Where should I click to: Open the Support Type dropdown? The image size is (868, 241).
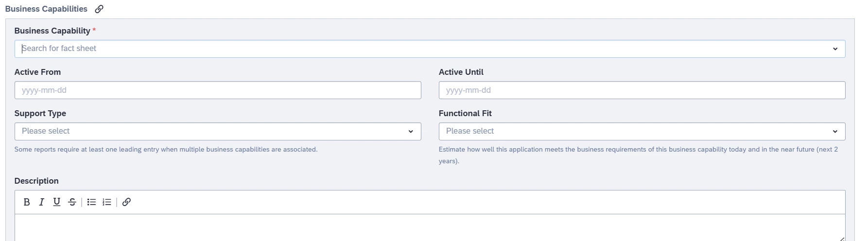point(218,131)
